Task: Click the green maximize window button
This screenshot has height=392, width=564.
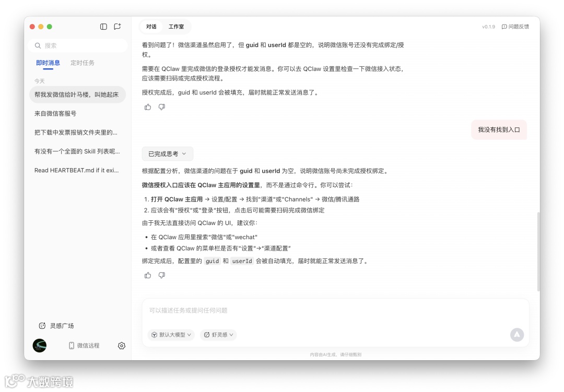Action: coord(50,27)
